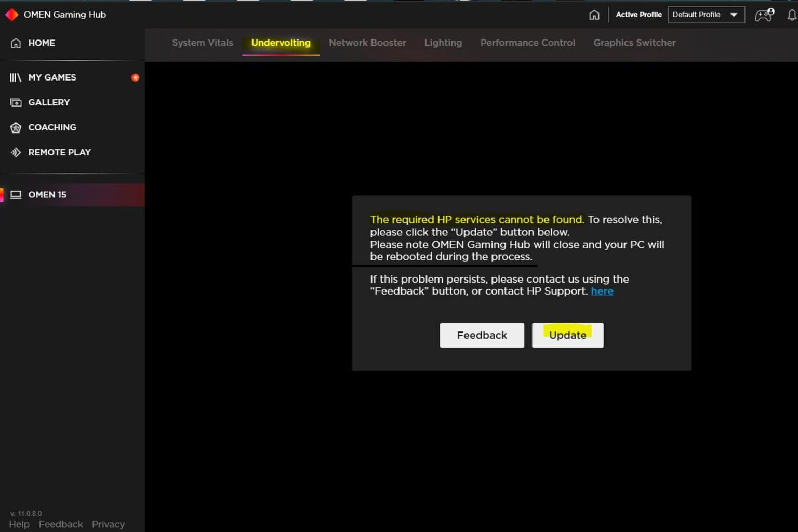
Task: Click the "Active Profile" label
Action: tap(639, 15)
